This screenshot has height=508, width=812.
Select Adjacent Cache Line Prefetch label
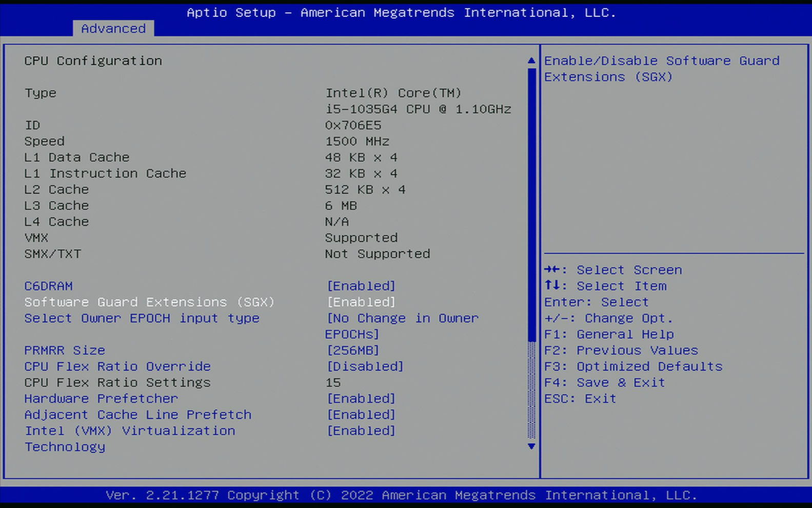point(138,415)
